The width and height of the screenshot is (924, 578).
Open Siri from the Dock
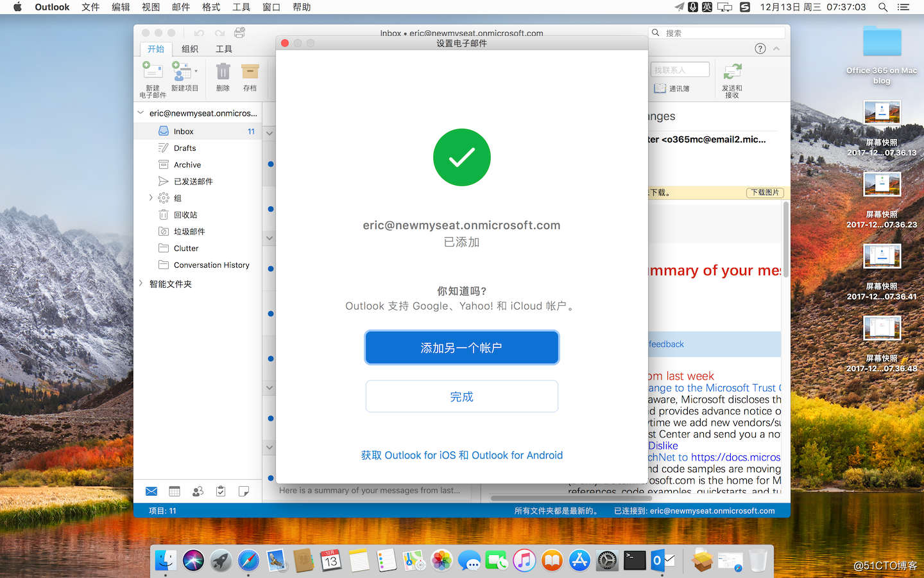tap(193, 561)
